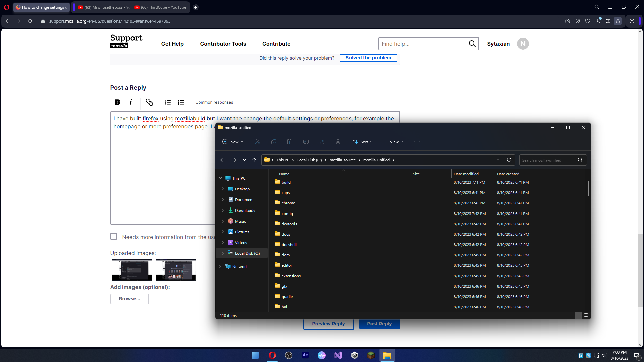Image resolution: width=644 pixels, height=362 pixels.
Task: Click the Delete trash icon in File Explorer
Action: tap(338, 142)
